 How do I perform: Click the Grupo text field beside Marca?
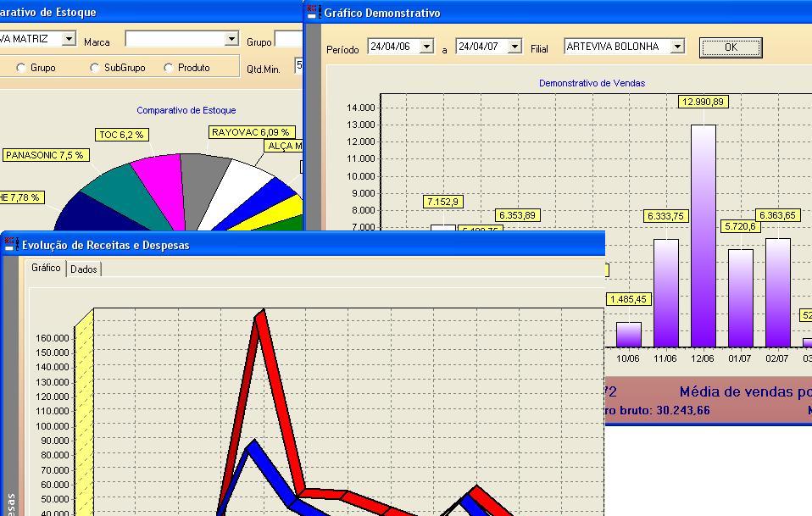click(x=289, y=39)
